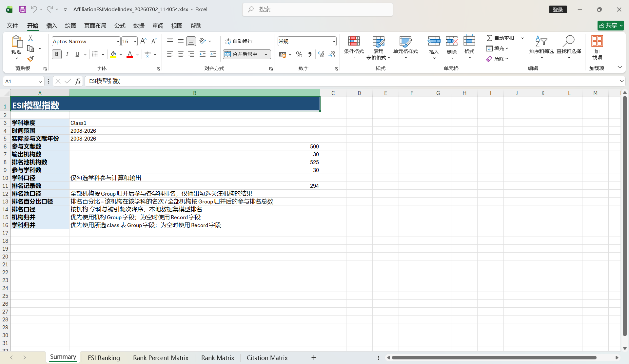Click the Save icon in title bar
The width and height of the screenshot is (629, 364).
[x=22, y=10]
